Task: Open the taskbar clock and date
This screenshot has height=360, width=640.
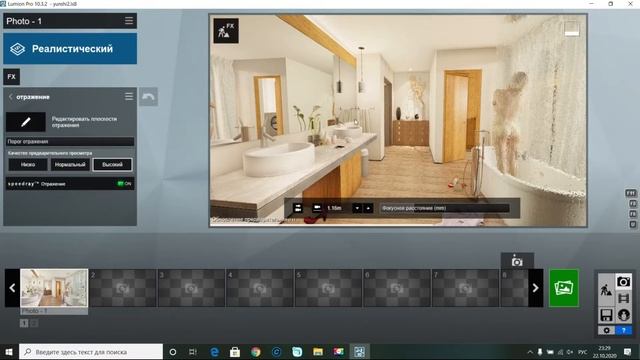Action: (x=604, y=352)
